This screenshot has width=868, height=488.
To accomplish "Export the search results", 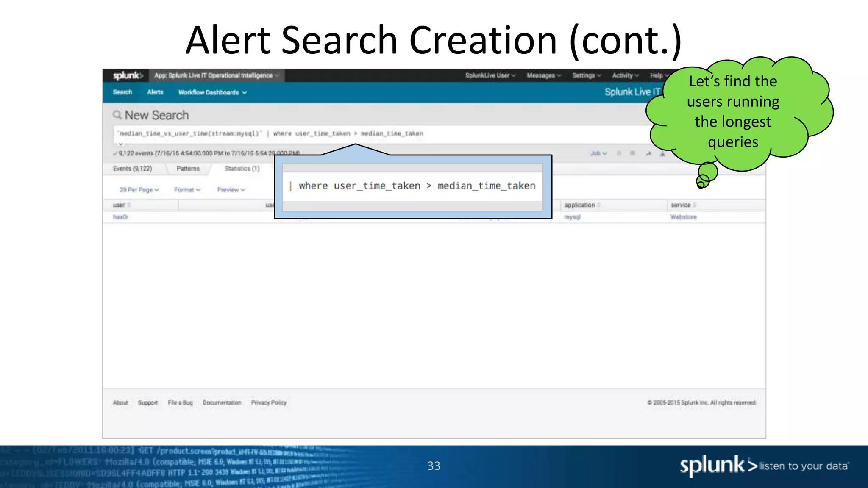I will coord(662,153).
